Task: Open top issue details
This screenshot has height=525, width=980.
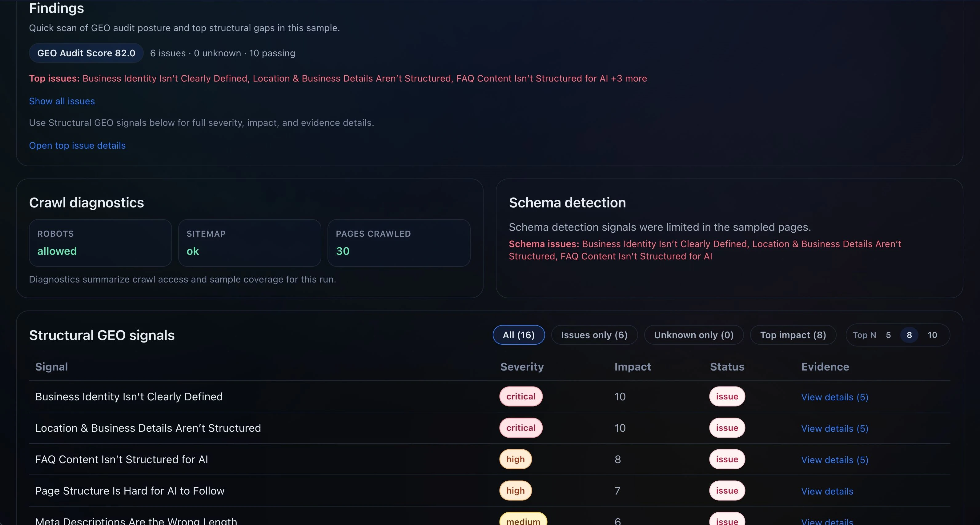Action: point(77,145)
